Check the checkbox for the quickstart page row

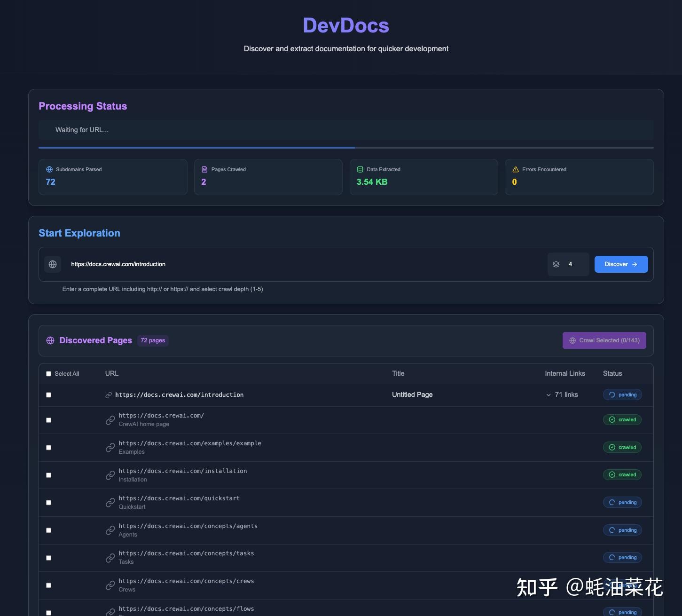pos(48,502)
